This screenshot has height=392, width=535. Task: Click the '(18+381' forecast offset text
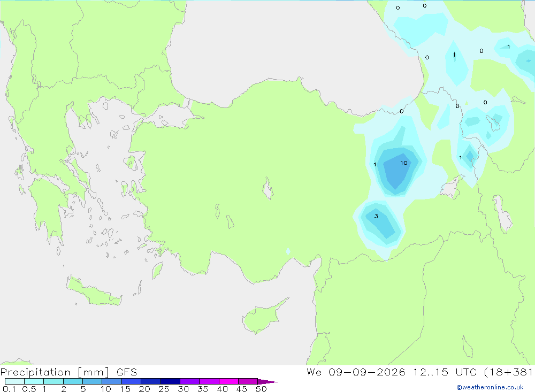point(508,372)
